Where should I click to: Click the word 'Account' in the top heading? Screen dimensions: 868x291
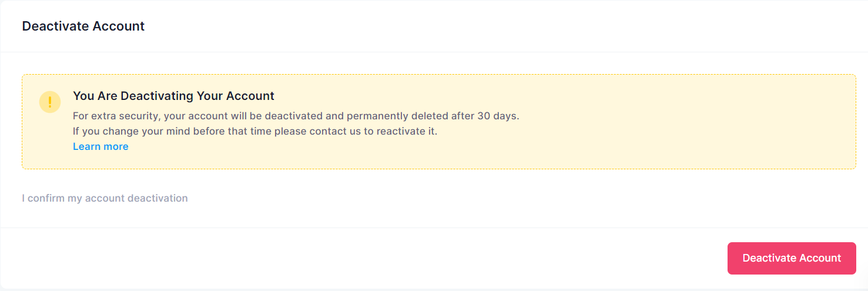click(122, 26)
